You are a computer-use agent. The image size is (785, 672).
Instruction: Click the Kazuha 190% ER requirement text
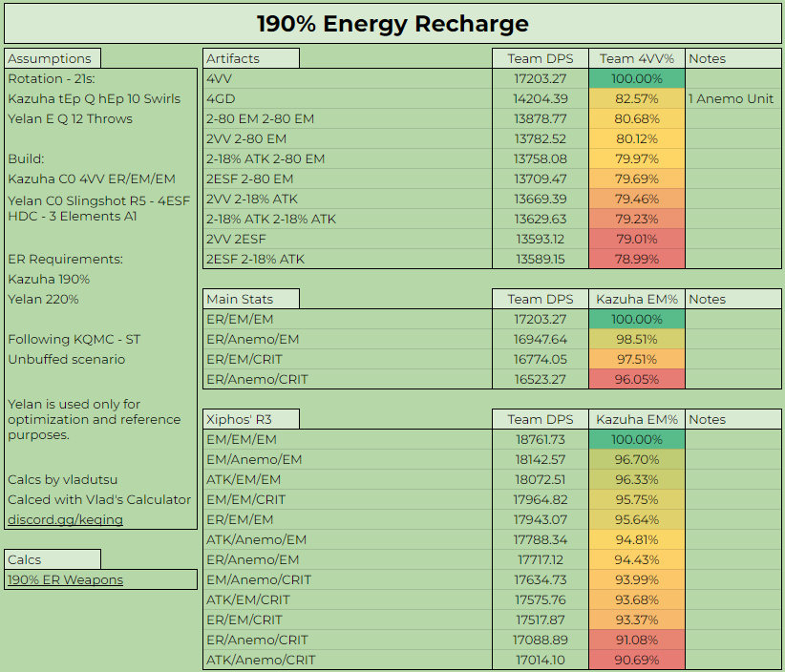click(49, 279)
